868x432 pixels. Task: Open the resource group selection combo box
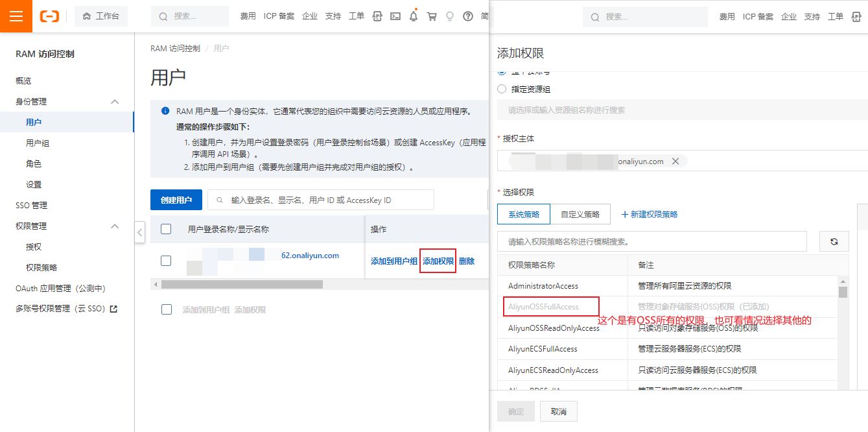(683, 110)
